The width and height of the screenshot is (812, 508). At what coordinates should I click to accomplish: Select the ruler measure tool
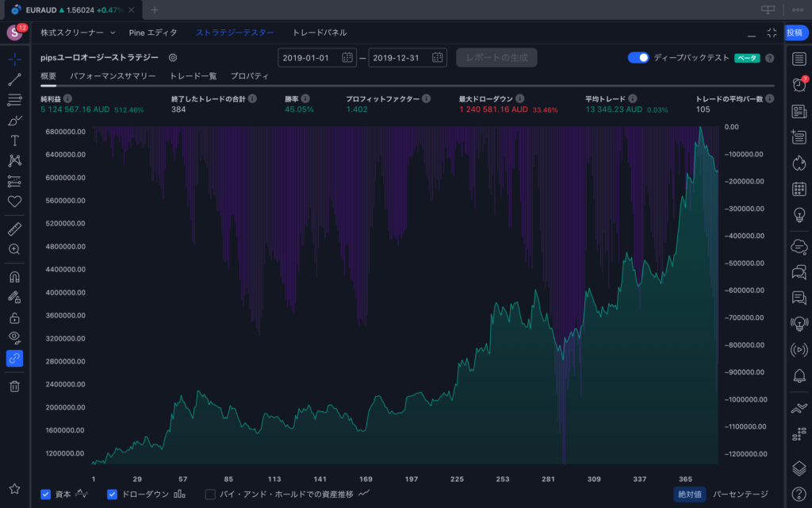(x=14, y=229)
